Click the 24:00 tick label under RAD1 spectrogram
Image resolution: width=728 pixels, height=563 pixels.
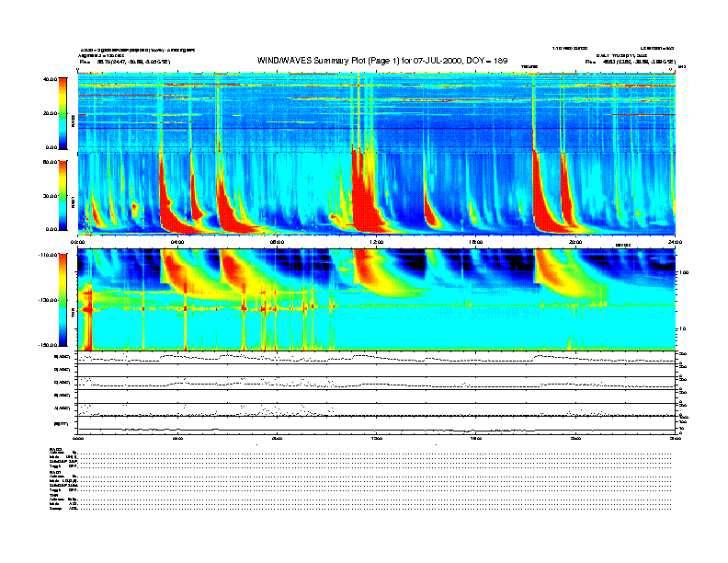(675, 242)
